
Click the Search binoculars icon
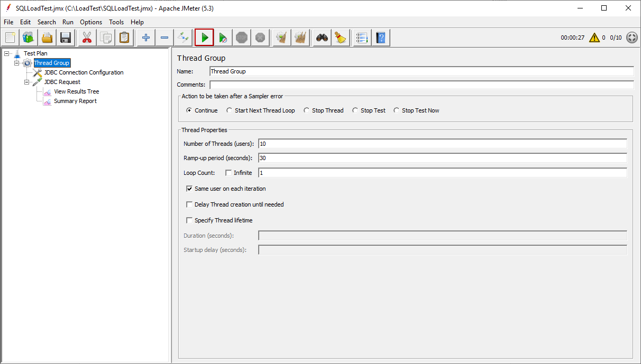[x=322, y=38]
